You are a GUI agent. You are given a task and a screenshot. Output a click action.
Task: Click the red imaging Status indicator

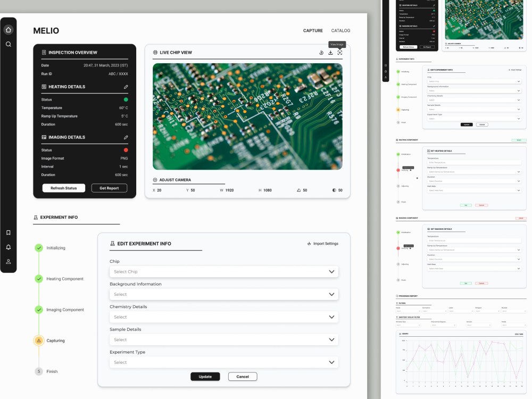(x=126, y=150)
